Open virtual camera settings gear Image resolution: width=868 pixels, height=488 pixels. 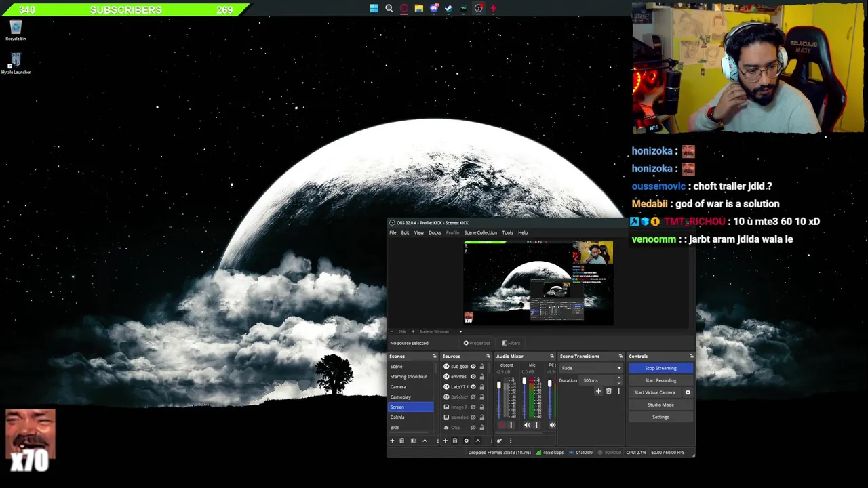coord(688,392)
